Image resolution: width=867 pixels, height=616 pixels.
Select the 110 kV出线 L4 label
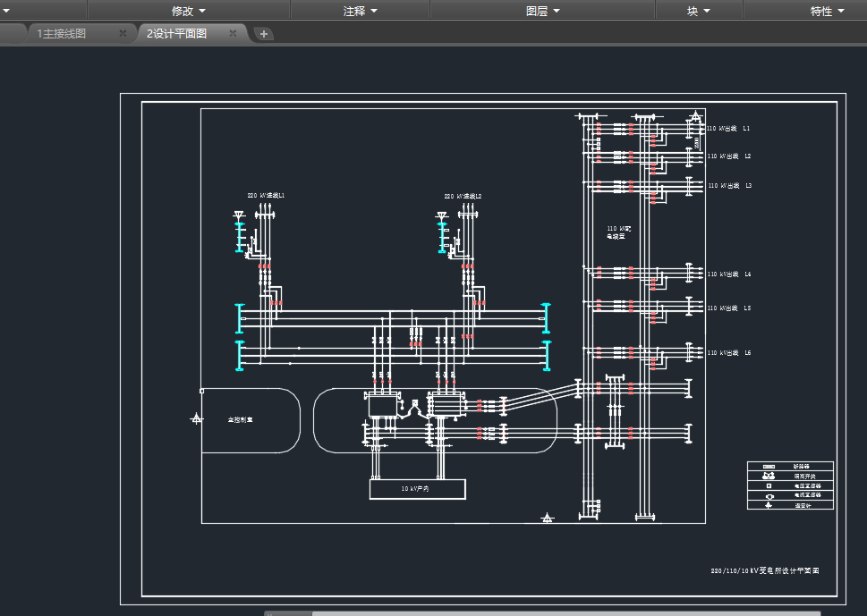click(729, 274)
